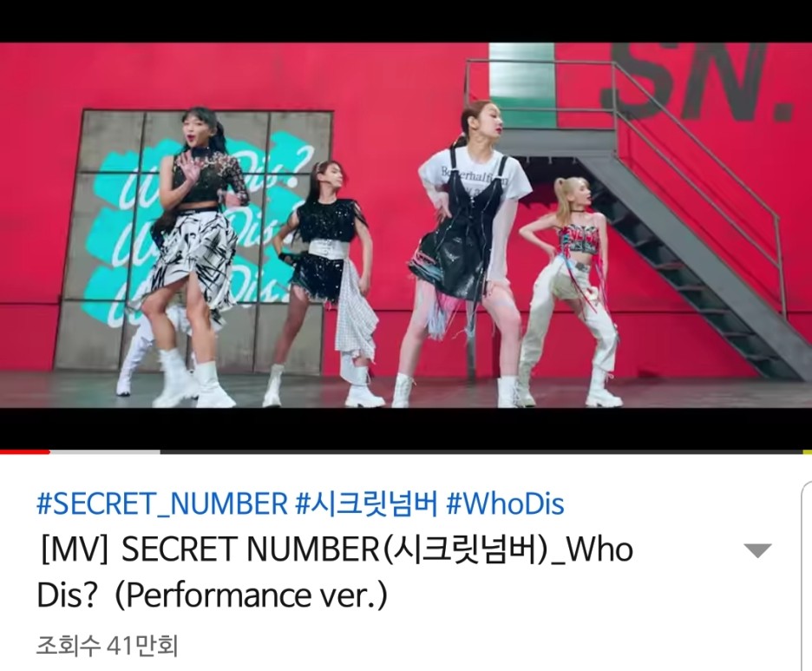Click the 조회수 41만회 view count
Screen dimensions: 812x671
click(107, 646)
